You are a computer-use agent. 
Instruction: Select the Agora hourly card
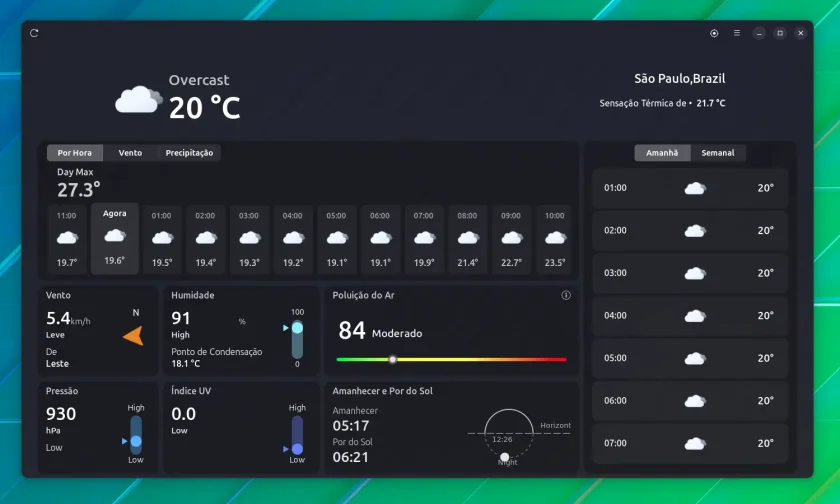click(x=115, y=238)
